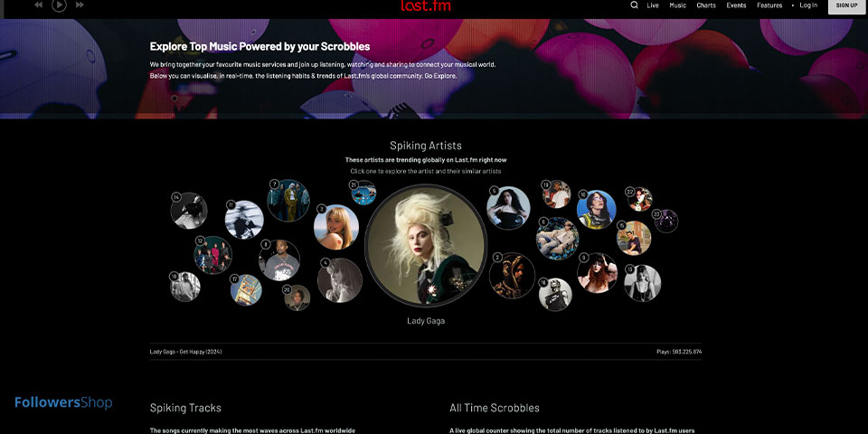
Task: Click 'Click one to explore the artist' hint
Action: tap(426, 171)
